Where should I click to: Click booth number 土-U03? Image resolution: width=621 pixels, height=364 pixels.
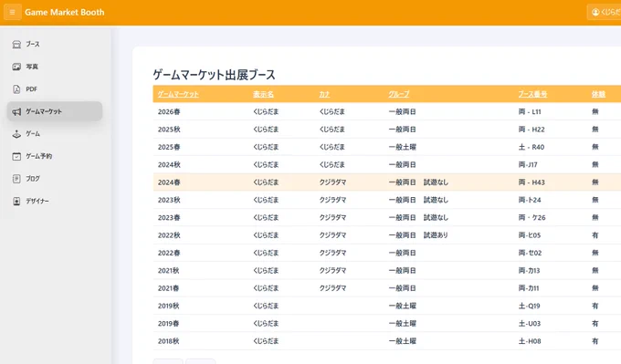[x=530, y=323]
